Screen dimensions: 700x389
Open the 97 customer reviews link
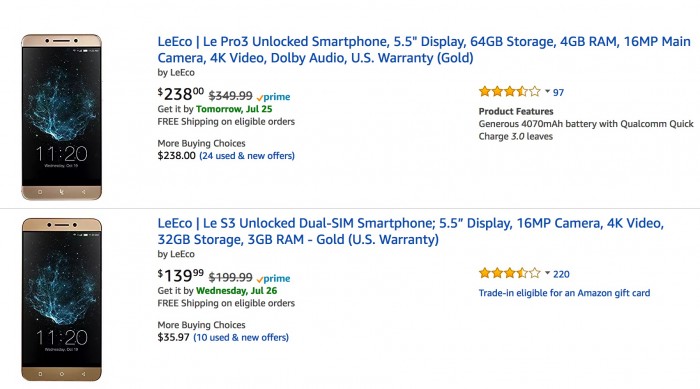pyautogui.click(x=558, y=92)
